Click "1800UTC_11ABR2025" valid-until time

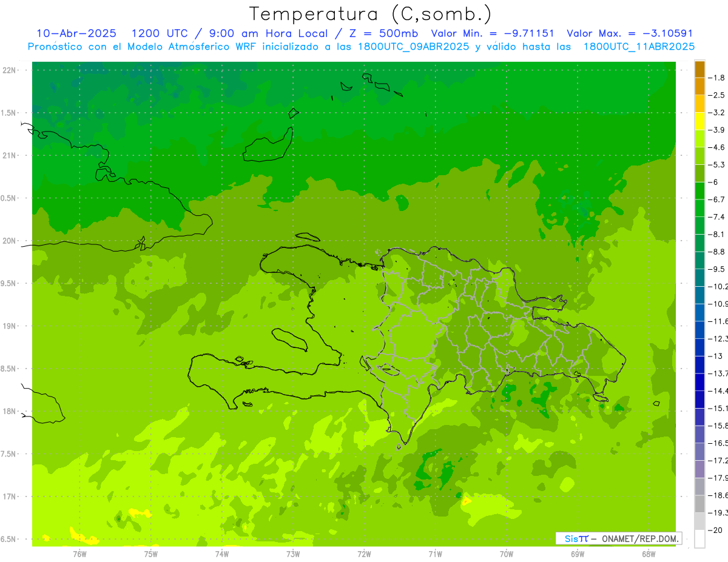coord(639,47)
